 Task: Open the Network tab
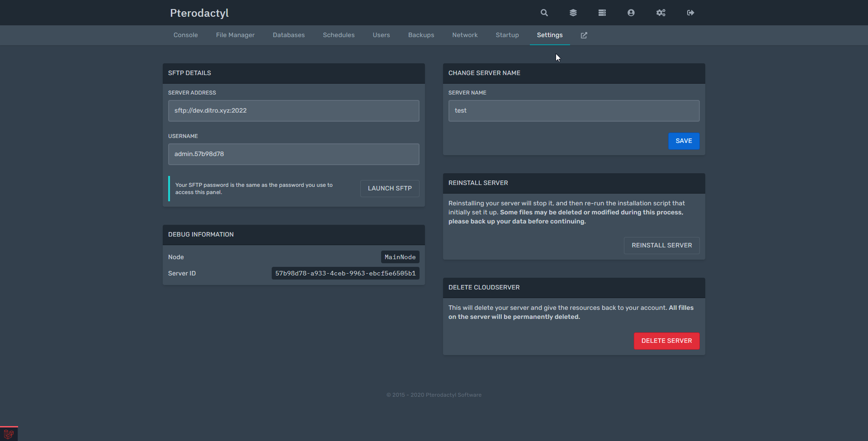click(x=465, y=35)
